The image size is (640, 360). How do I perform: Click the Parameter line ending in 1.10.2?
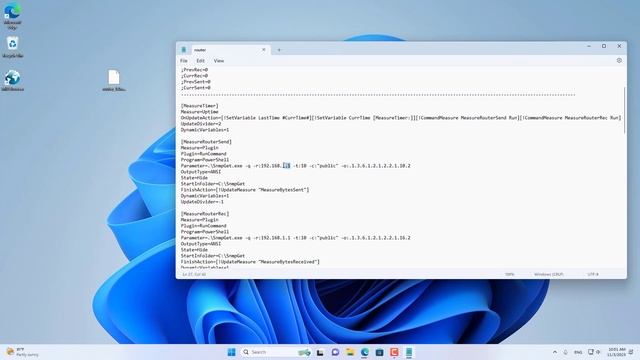(x=296, y=166)
